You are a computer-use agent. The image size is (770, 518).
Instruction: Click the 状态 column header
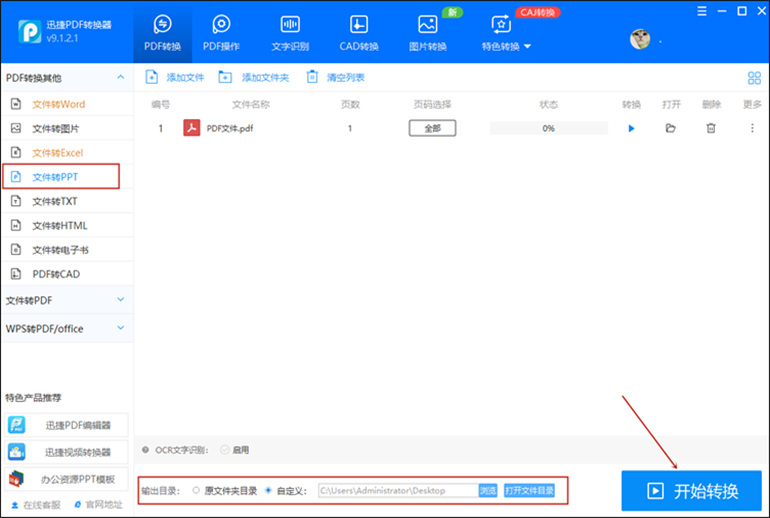(x=549, y=104)
